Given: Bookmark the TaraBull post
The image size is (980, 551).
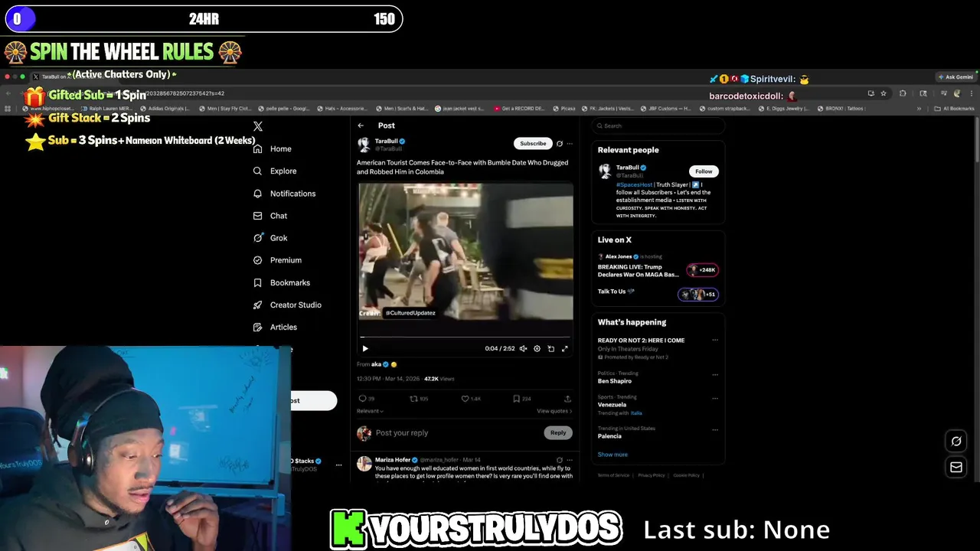Looking at the screenshot, I should click(516, 399).
